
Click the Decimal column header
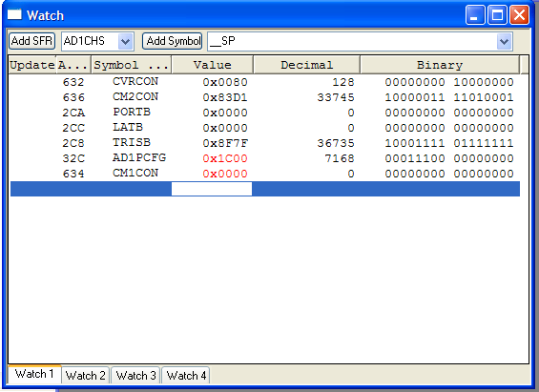click(x=306, y=65)
